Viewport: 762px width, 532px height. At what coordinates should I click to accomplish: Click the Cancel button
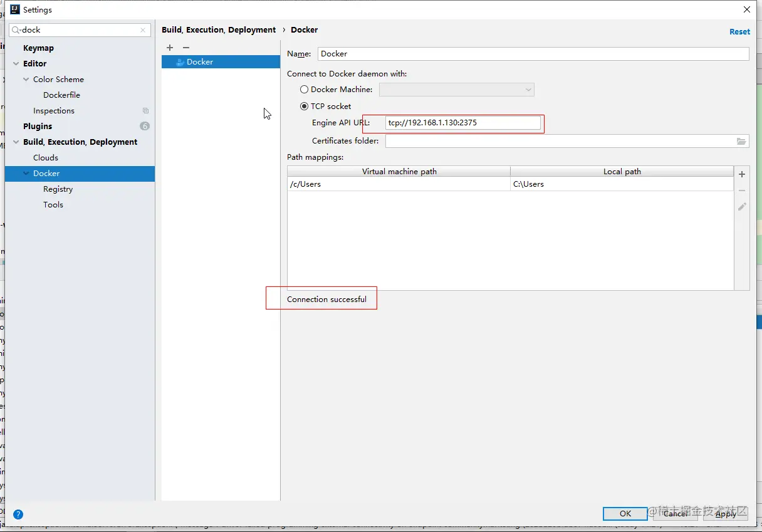click(x=676, y=514)
